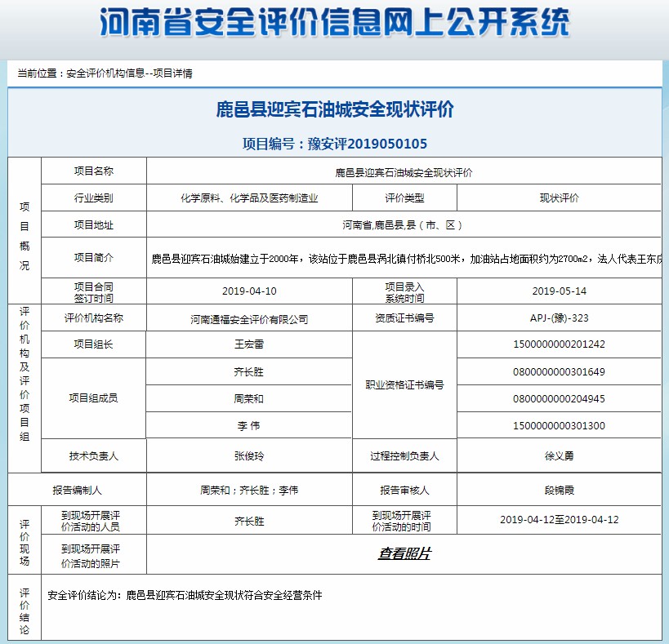
Task: Select technical lead name 张俊玲
Action: click(249, 456)
